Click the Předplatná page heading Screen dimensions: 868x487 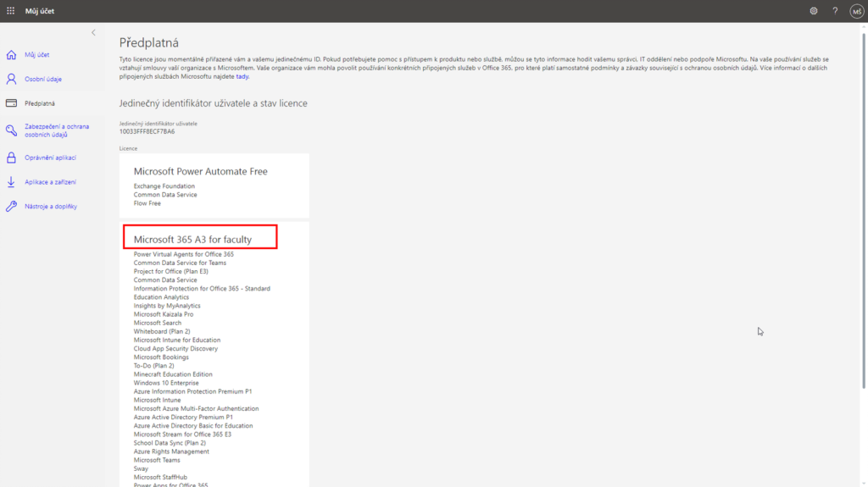point(149,42)
